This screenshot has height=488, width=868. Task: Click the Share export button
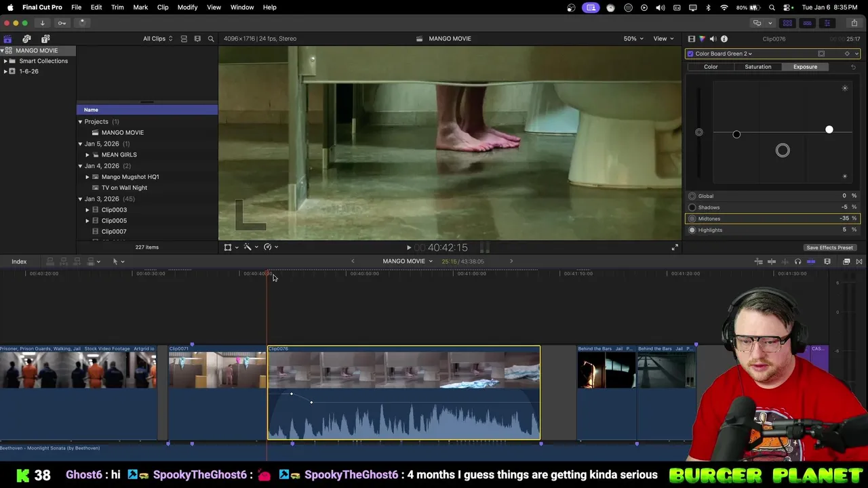click(854, 23)
